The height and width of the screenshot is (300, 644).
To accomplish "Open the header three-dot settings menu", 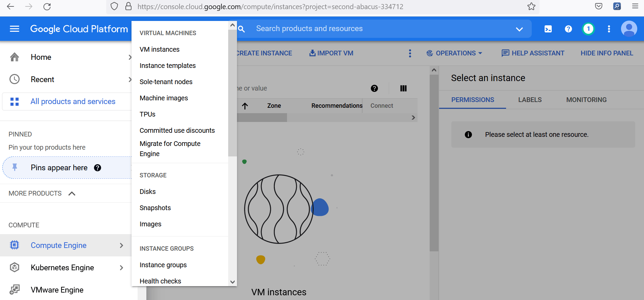I will 609,29.
